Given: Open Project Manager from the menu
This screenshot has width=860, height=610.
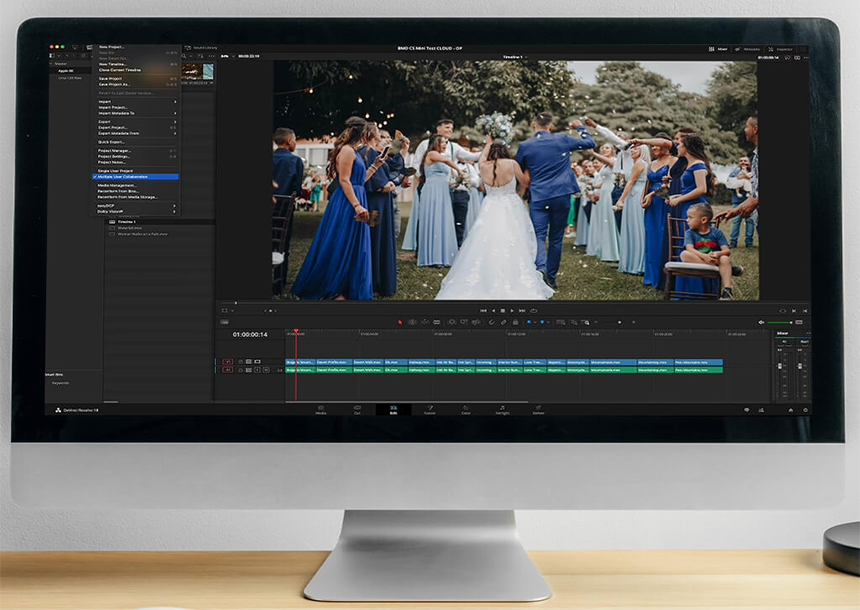Looking at the screenshot, I should pos(115,151).
